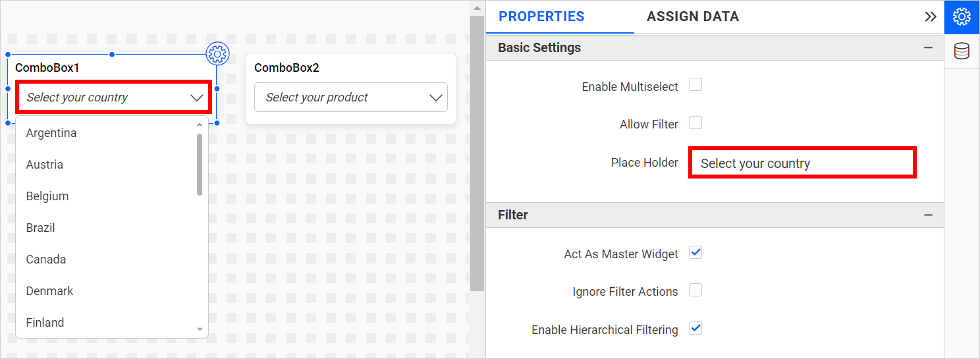This screenshot has width=980, height=359.
Task: Collapse properties panel with double chevron
Action: click(930, 17)
